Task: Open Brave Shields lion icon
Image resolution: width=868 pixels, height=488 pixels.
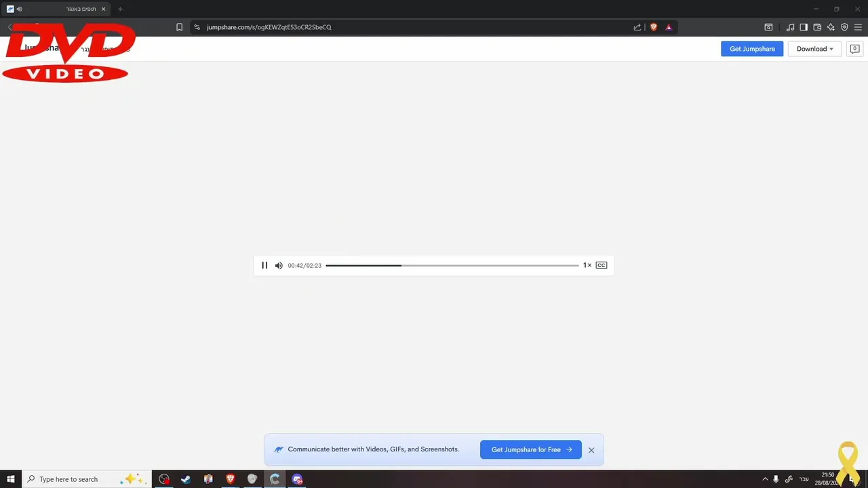Action: click(654, 27)
